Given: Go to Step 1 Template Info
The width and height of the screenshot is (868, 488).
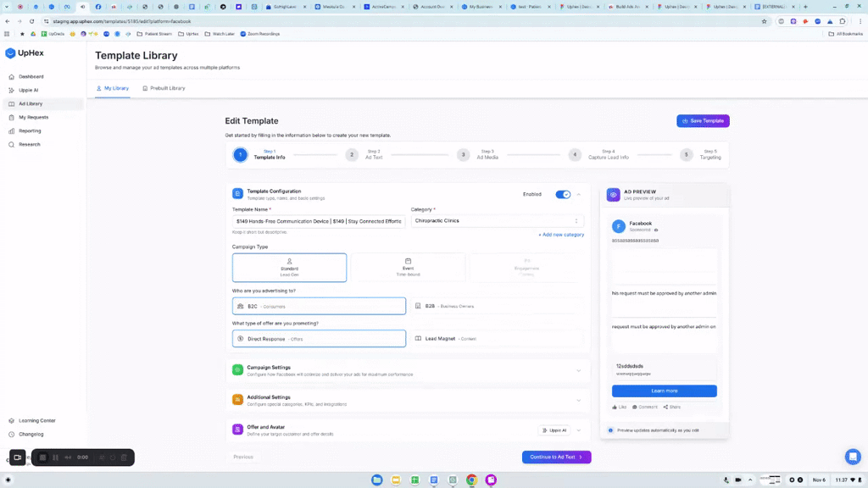Looking at the screenshot, I should click(x=259, y=154).
